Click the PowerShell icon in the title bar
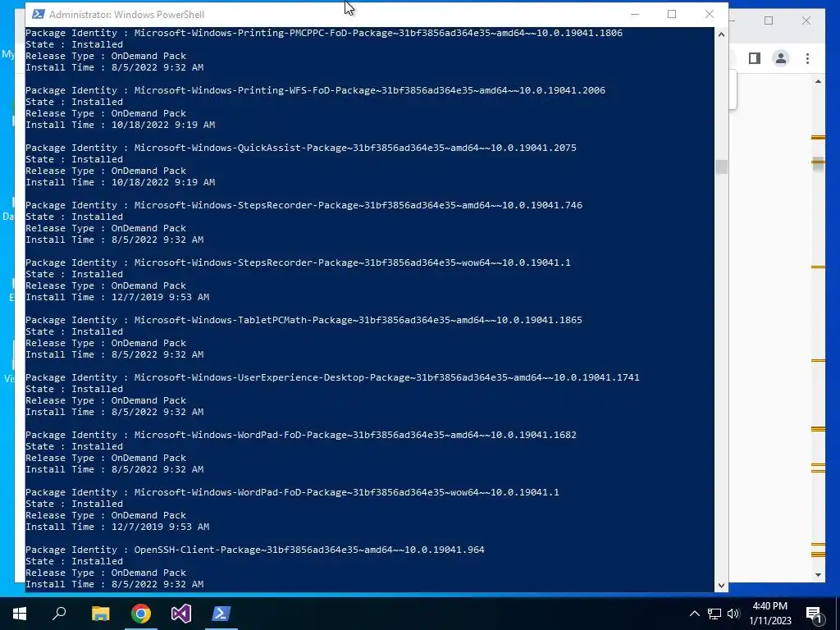This screenshot has width=840, height=630. (x=38, y=14)
